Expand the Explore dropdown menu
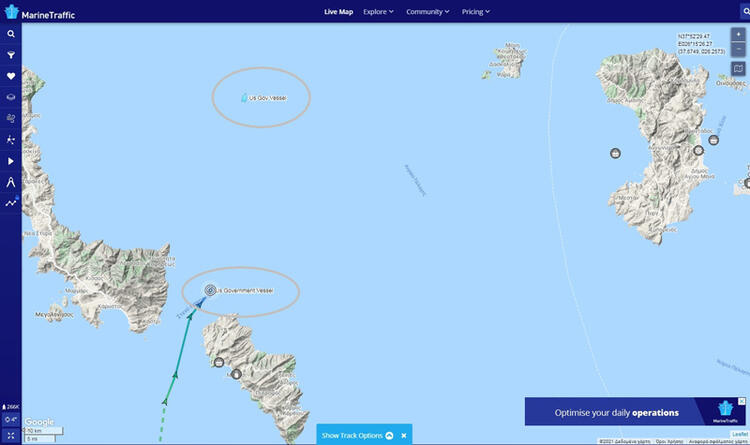The width and height of the screenshot is (750, 445). [x=378, y=11]
